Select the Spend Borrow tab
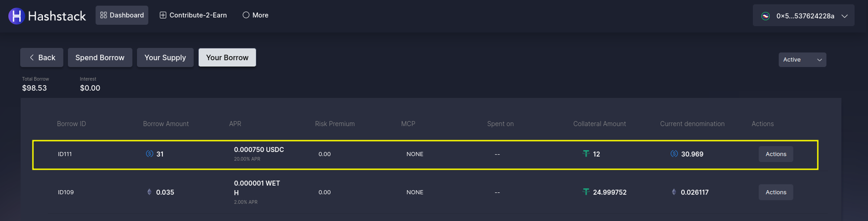This screenshot has width=868, height=221. [x=100, y=58]
